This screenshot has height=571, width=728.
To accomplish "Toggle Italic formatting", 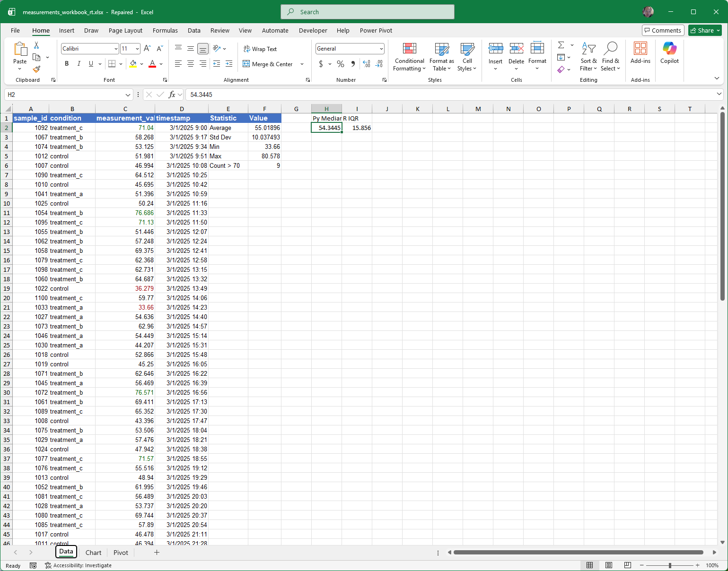I will click(79, 64).
